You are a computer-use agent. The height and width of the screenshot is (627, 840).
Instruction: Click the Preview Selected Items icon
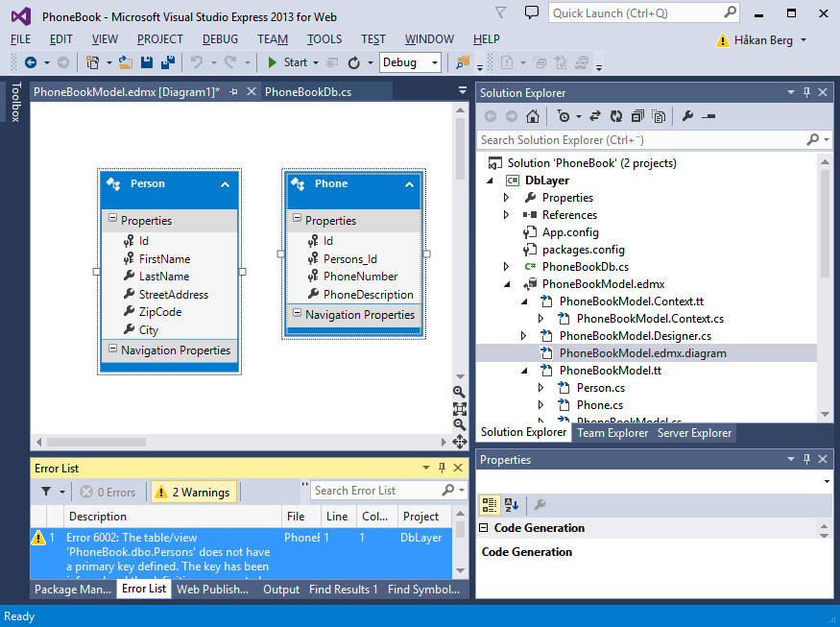pyautogui.click(x=708, y=116)
